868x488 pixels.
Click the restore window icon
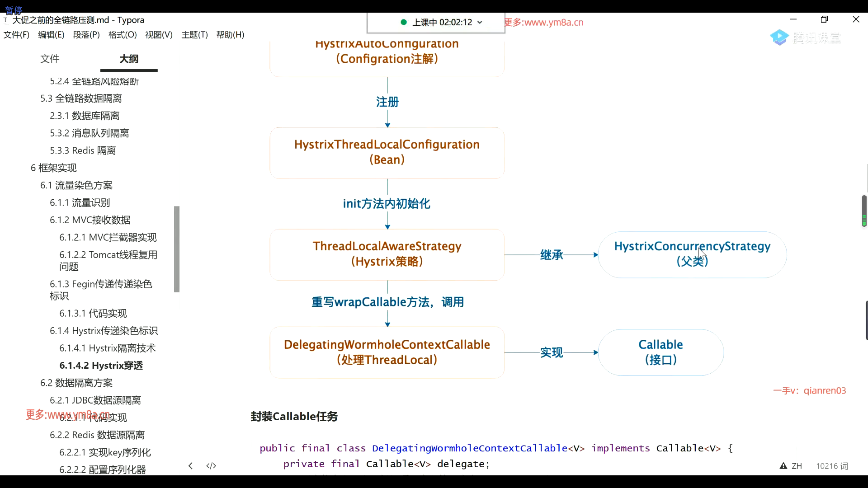point(824,19)
